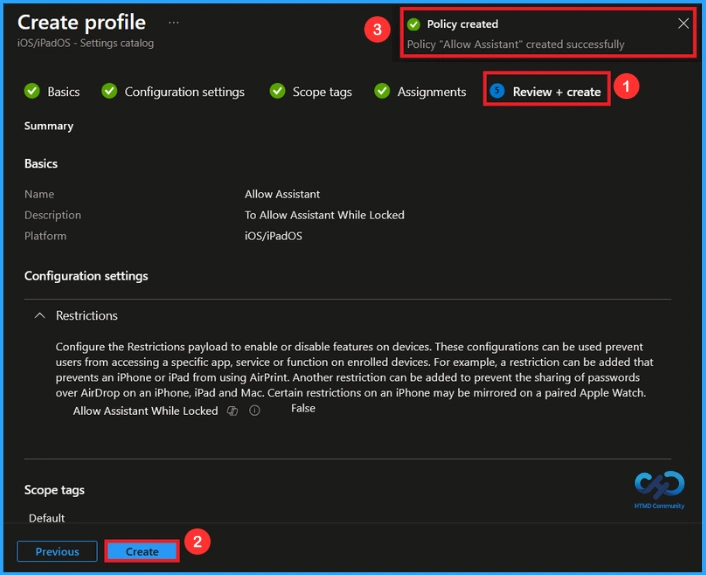Click the Configuration settings summary heading
Viewport: 706px width, 575px height.
click(86, 276)
